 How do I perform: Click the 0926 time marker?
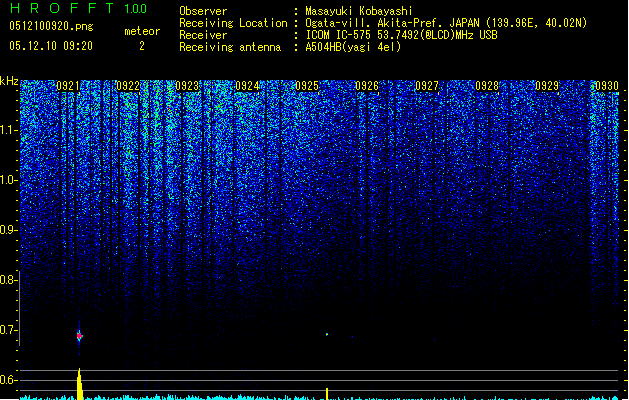(x=367, y=86)
